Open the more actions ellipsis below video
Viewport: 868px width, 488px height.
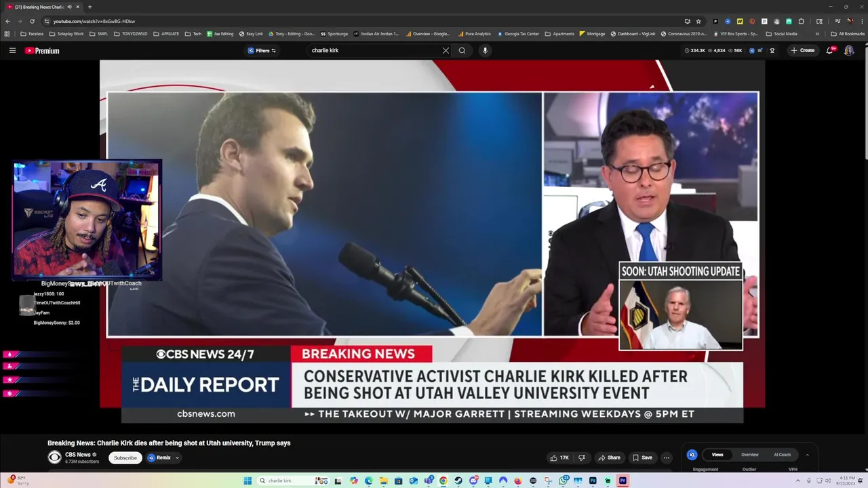coord(667,457)
